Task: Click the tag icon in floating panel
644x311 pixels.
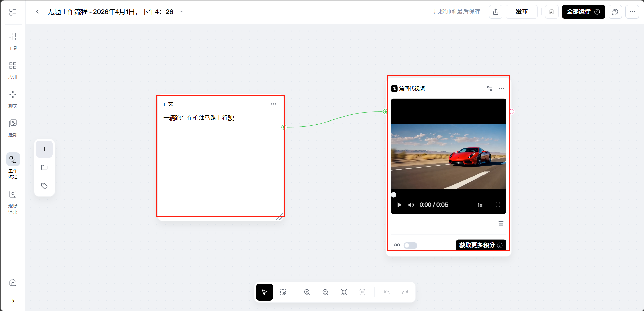Action: pos(44,186)
